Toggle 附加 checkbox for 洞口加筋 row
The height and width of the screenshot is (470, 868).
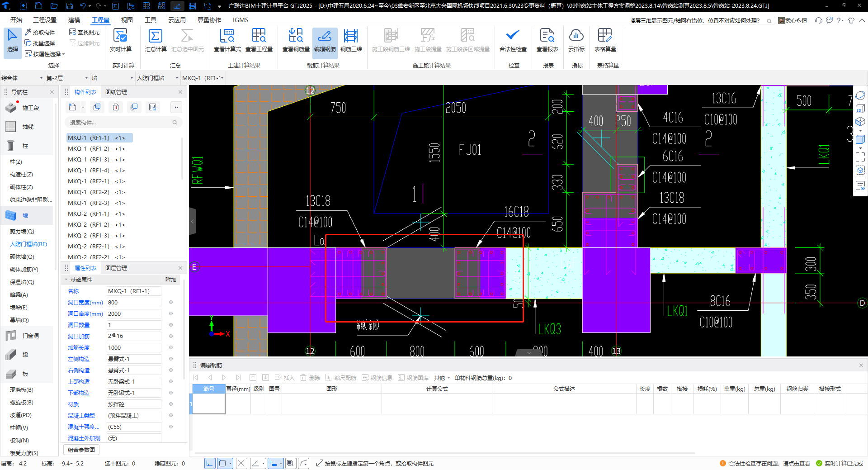pos(171,336)
